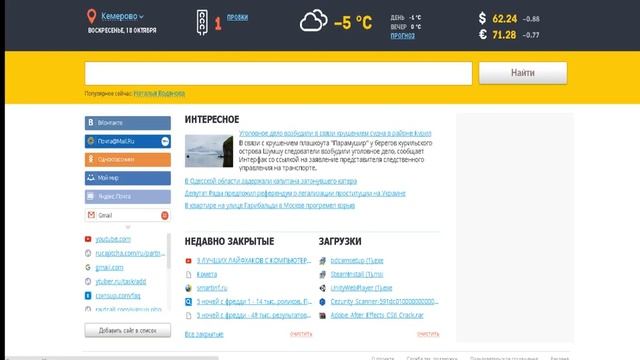Screen dimensions: 640x360
Task: Click the Google favicon beside gmail.com
Action: (88, 267)
